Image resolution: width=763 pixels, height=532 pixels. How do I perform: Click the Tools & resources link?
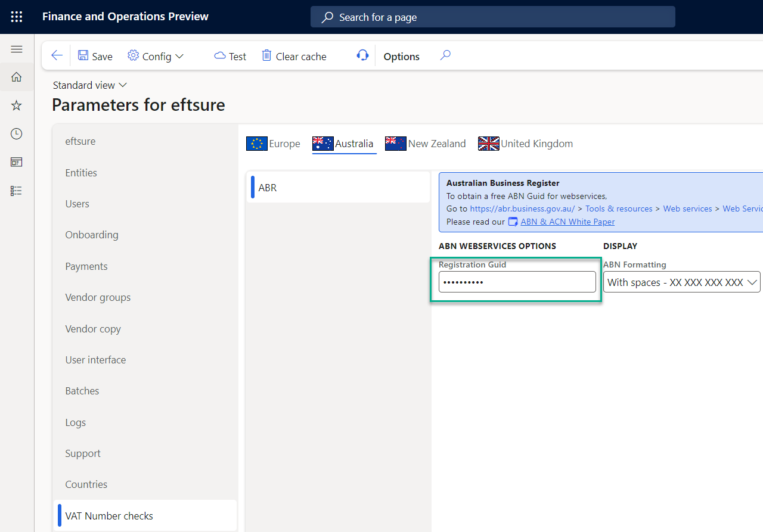click(x=619, y=209)
